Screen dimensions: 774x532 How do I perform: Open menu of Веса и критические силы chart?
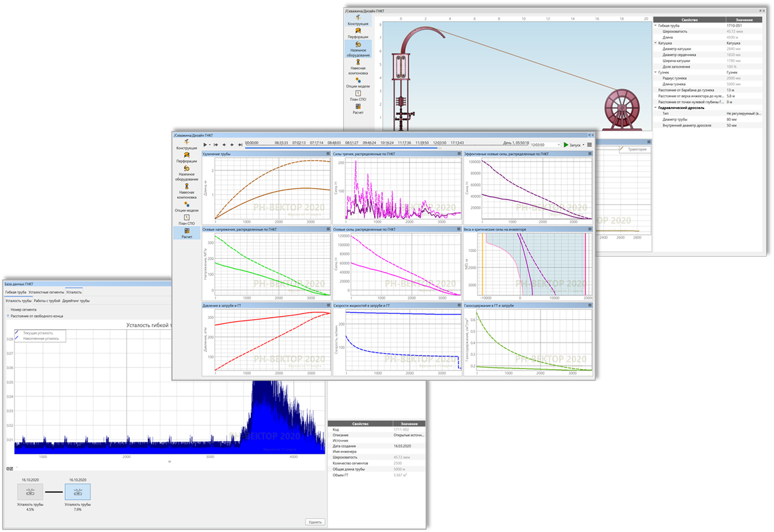(590, 229)
